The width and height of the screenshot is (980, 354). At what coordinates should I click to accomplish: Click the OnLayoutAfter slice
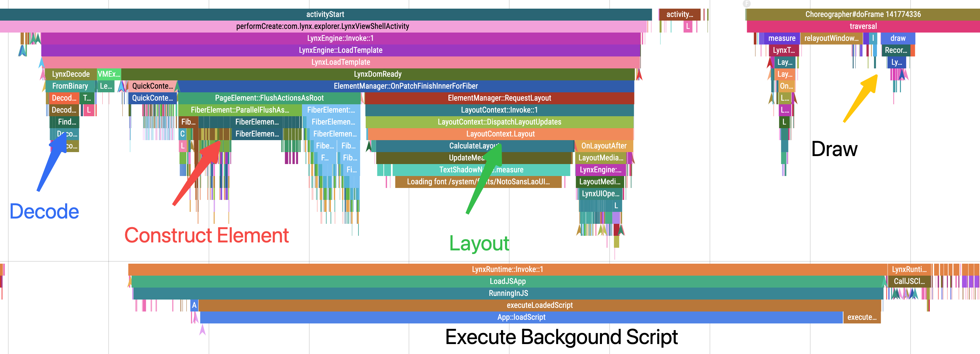pos(604,146)
